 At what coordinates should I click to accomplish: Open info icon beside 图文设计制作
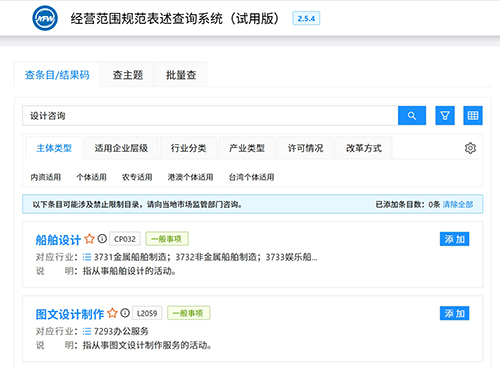[x=125, y=313]
